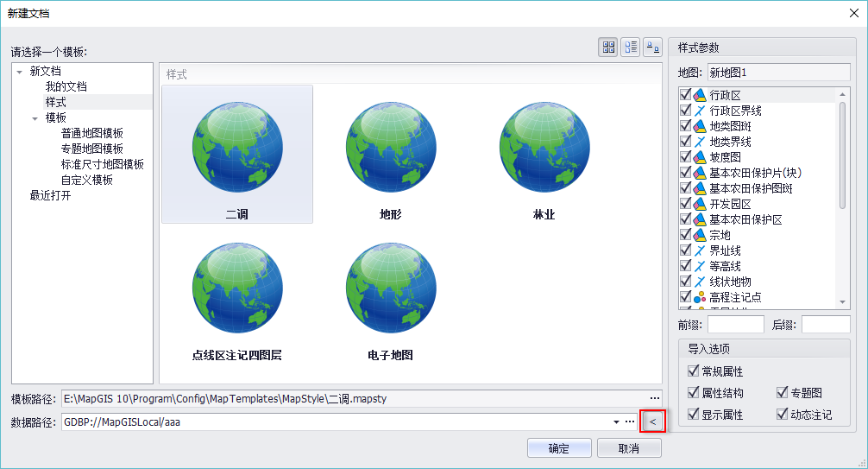Toggle the 动态注记 import option

[x=783, y=414]
